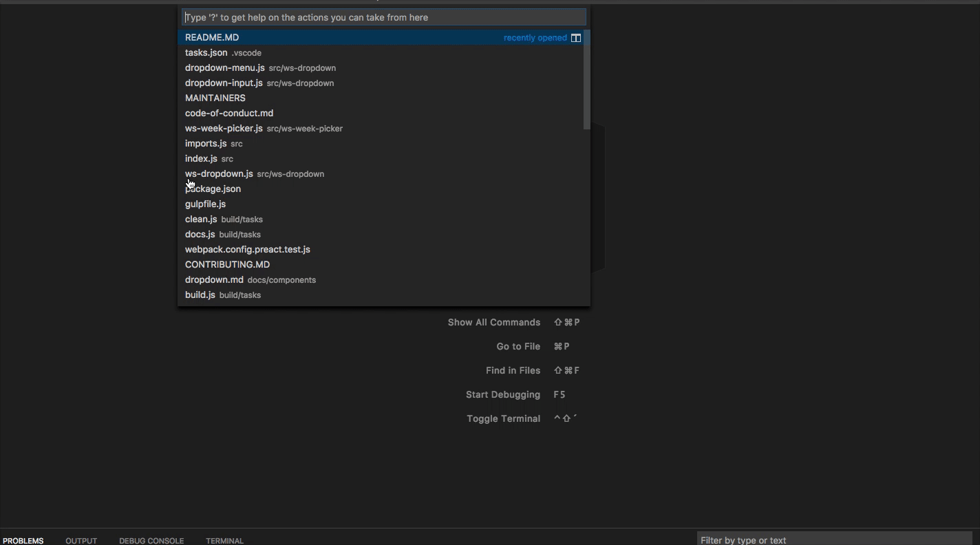Image resolution: width=980 pixels, height=545 pixels.
Task: Click the quick open search input field
Action: point(383,17)
